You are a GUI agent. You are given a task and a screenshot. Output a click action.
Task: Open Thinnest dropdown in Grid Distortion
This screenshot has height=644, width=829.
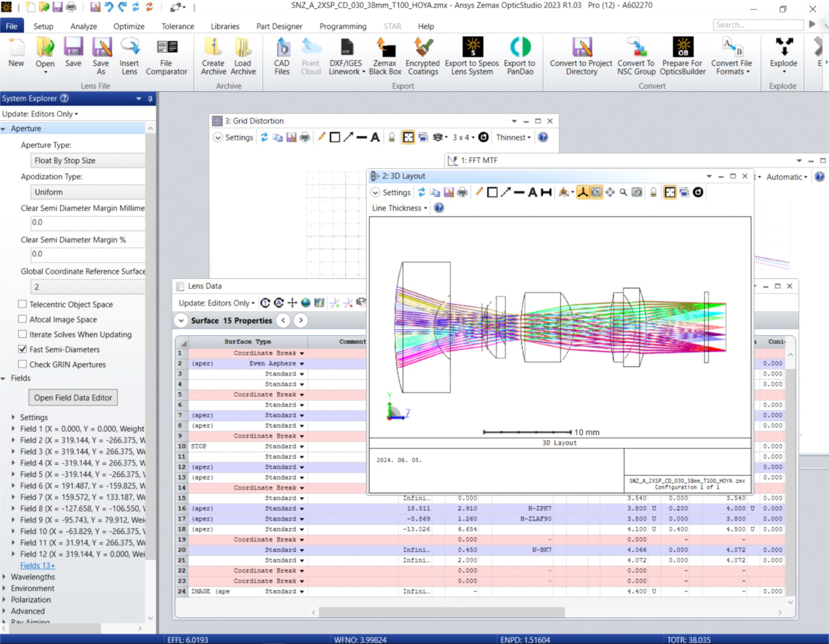(x=513, y=137)
